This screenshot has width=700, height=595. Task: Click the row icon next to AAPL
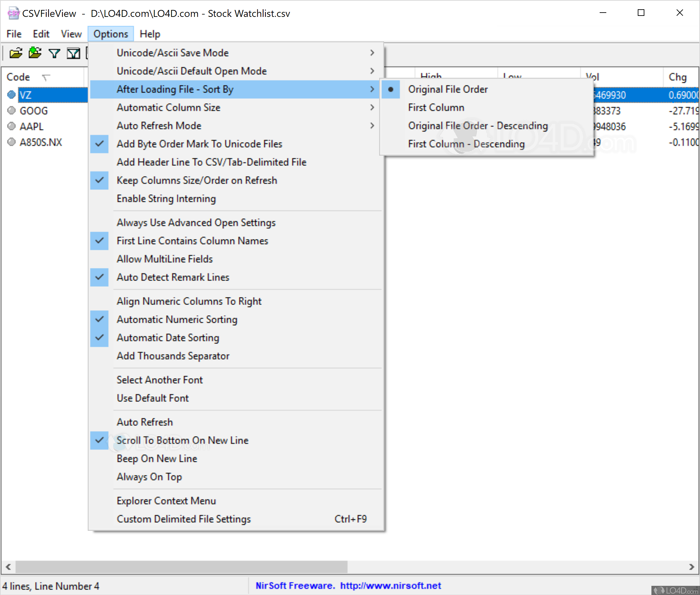[x=12, y=126]
